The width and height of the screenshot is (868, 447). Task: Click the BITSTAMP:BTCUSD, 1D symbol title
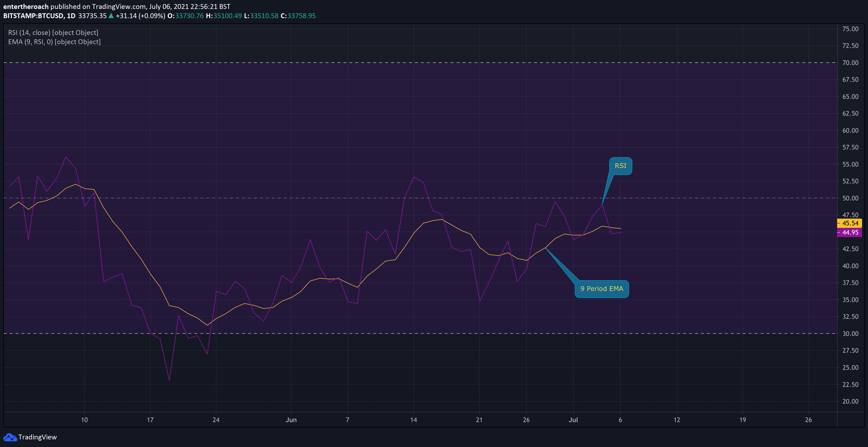(x=40, y=16)
